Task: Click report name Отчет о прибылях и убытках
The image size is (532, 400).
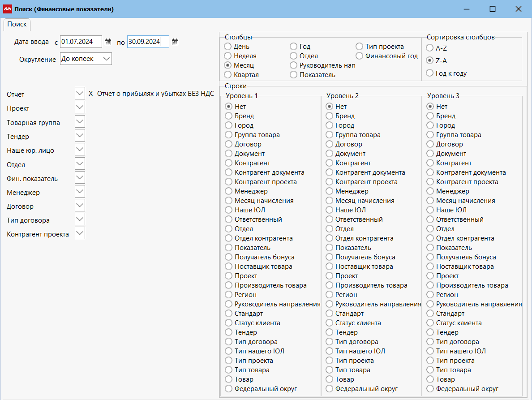Action: point(155,94)
